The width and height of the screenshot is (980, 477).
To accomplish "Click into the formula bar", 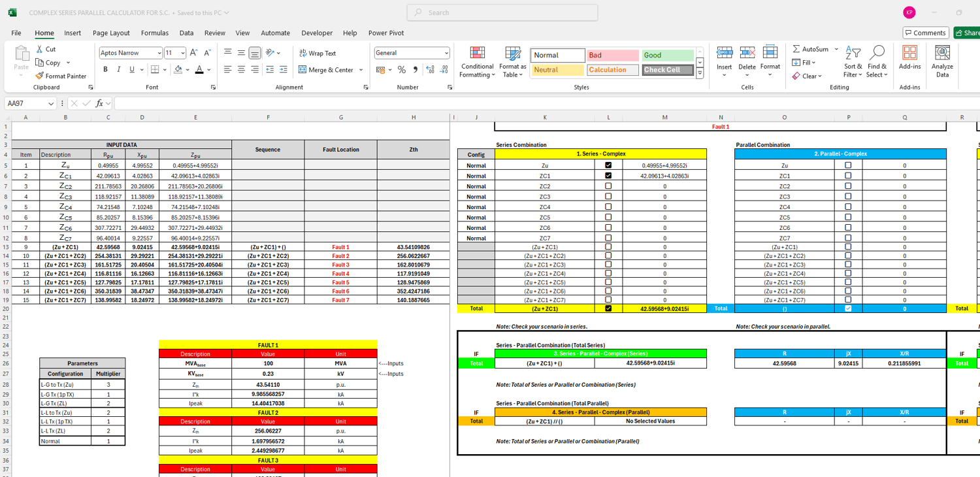I will pos(546,103).
